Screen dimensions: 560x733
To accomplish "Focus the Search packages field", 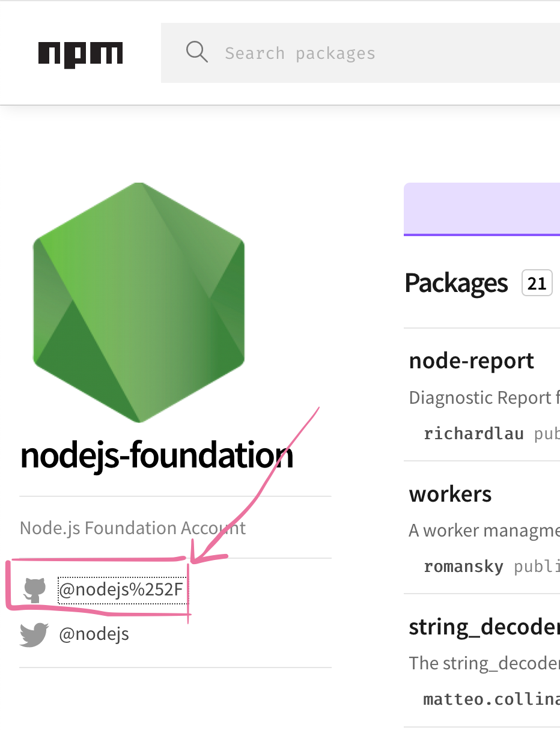I will (361, 53).
